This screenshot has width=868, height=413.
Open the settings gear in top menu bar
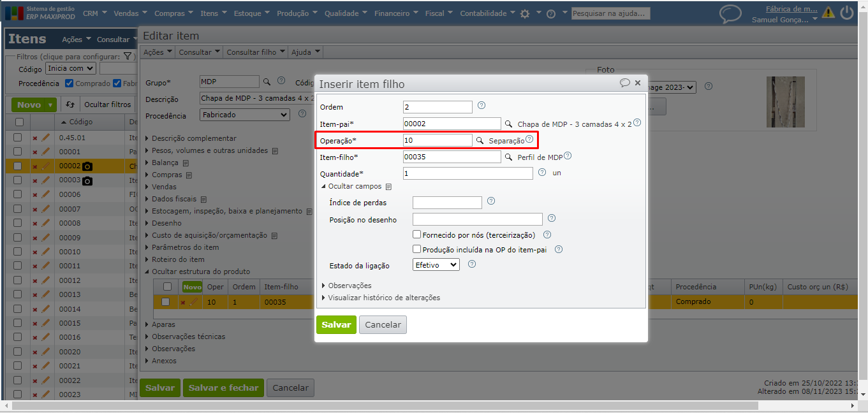pos(525,13)
